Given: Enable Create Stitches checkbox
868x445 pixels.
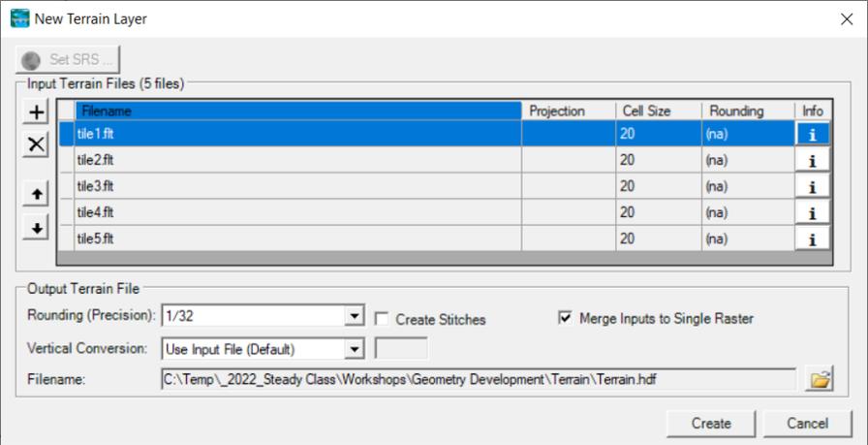Looking at the screenshot, I should [x=381, y=319].
